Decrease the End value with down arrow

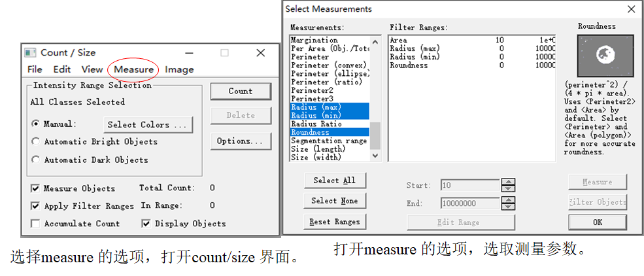(508, 207)
